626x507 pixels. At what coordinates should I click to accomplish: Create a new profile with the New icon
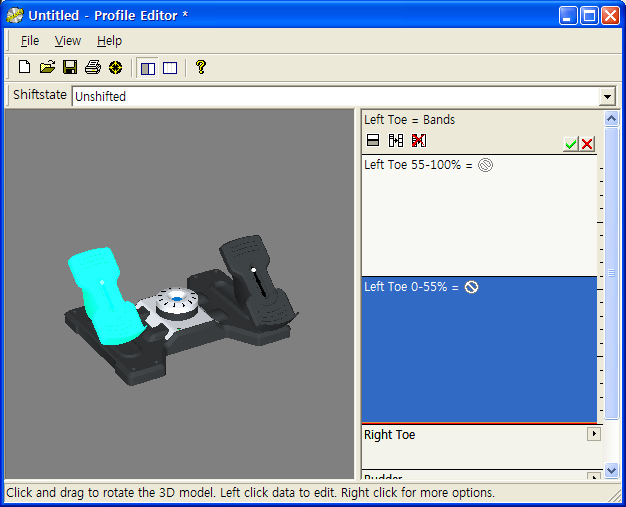click(x=24, y=67)
